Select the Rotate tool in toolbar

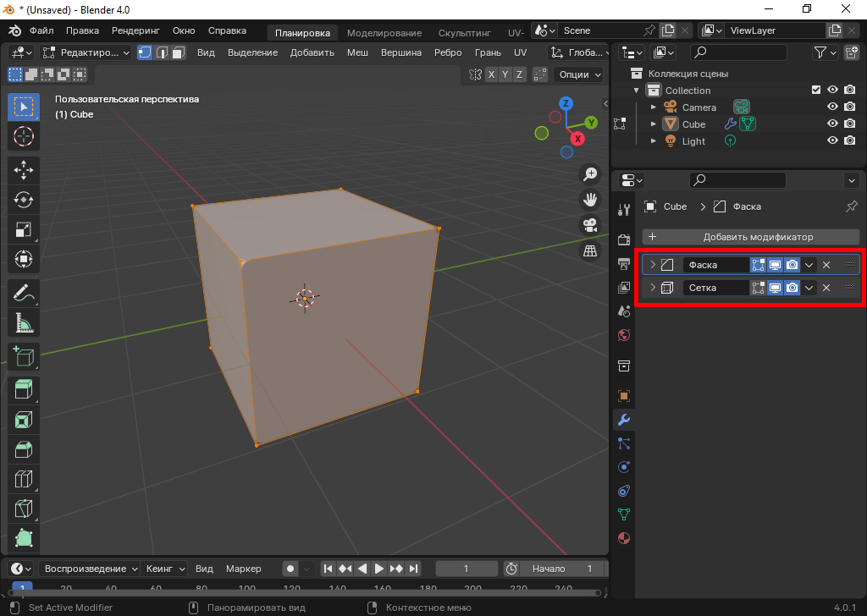[24, 200]
